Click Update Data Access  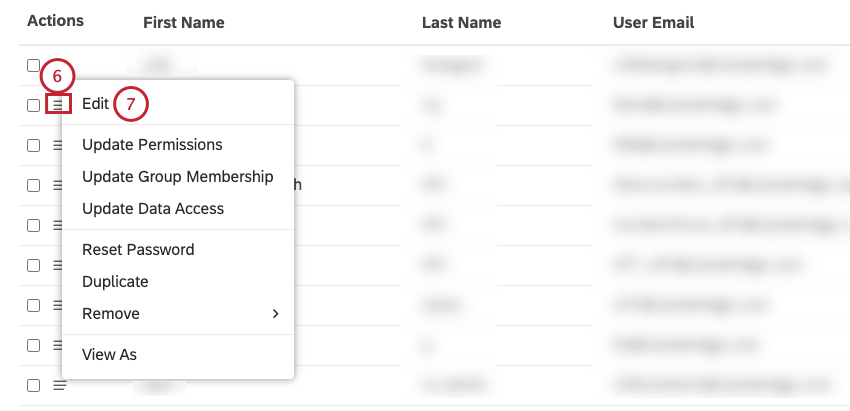coord(153,209)
